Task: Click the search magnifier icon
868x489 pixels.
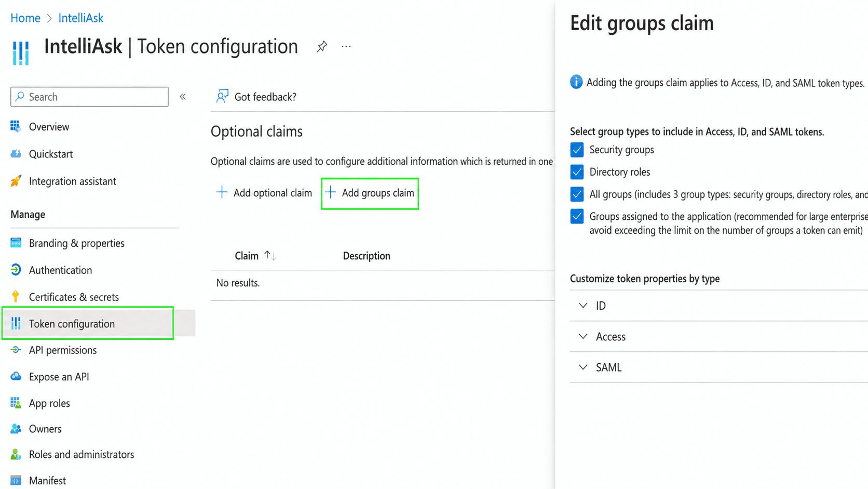Action: [20, 97]
